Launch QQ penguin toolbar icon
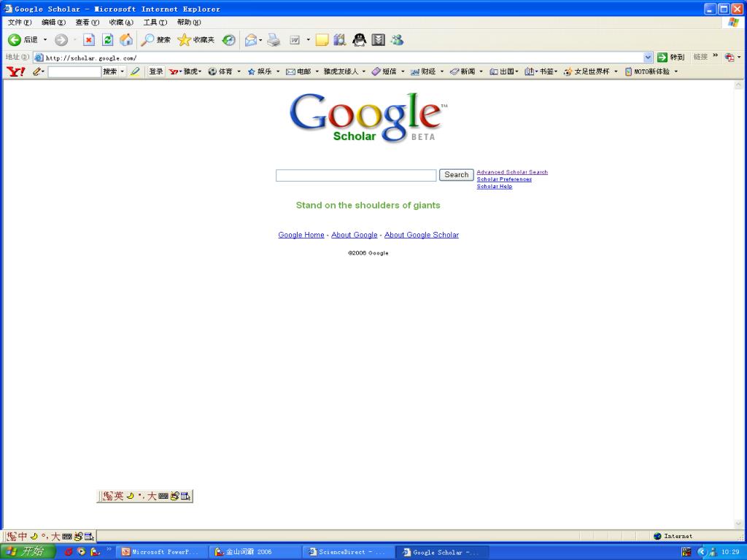 click(x=359, y=40)
